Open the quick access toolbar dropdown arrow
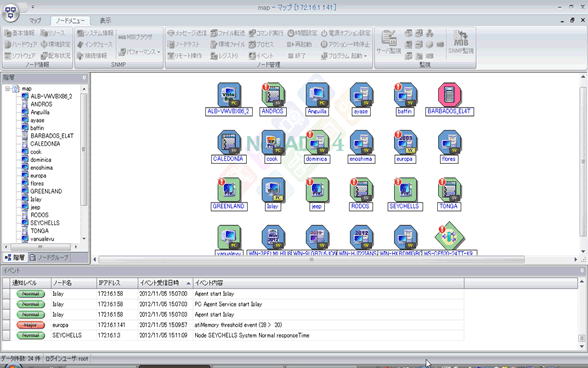This screenshot has width=588, height=368. (33, 7)
